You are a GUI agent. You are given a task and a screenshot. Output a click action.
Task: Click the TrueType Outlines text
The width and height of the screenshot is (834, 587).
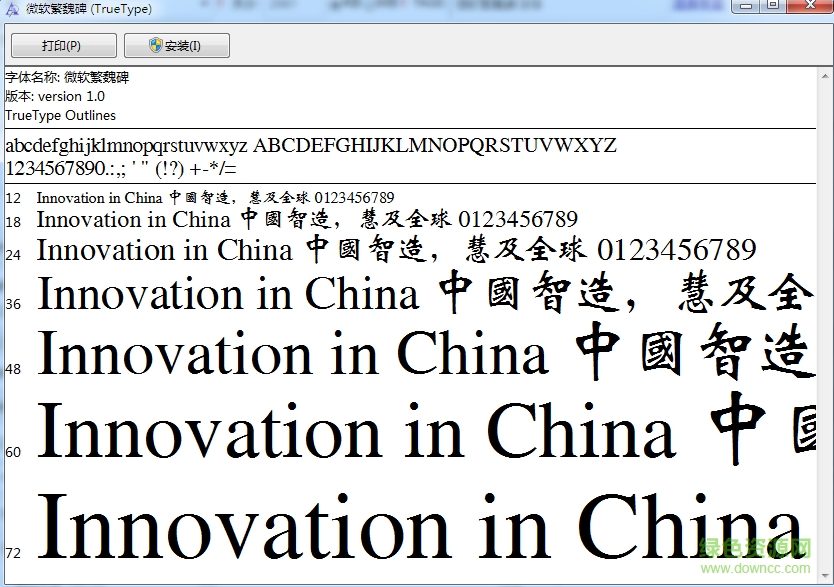click(61, 115)
